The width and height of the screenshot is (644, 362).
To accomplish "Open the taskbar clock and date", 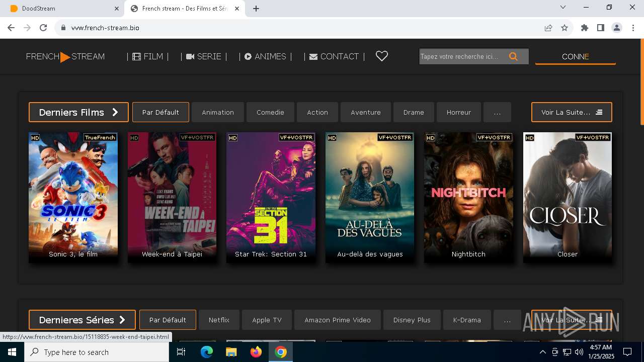I will 601,352.
